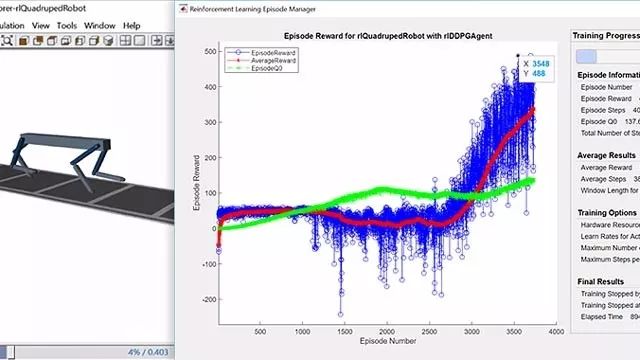Click the 'Elapsed Time' row
This screenshot has height=360, width=640.
tap(610, 317)
